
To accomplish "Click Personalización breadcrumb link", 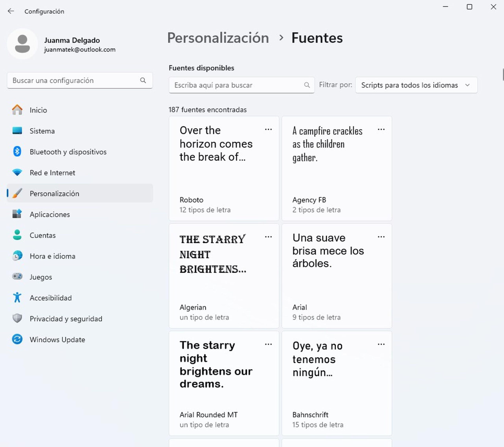I will [218, 38].
